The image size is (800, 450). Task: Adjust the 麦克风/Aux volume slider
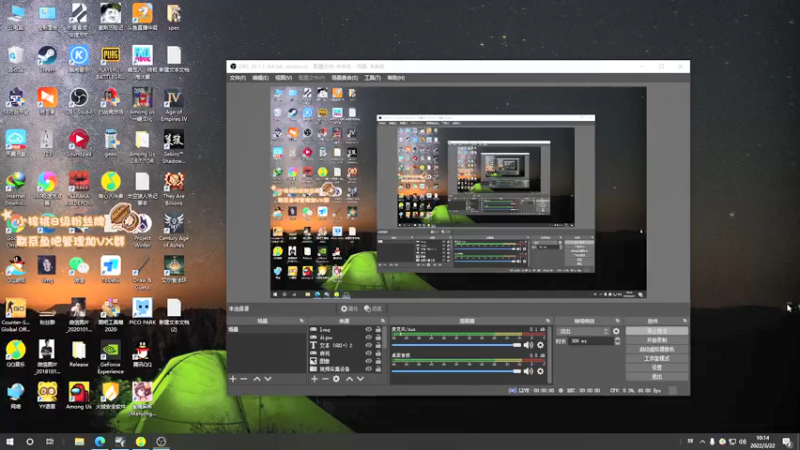[x=456, y=345]
